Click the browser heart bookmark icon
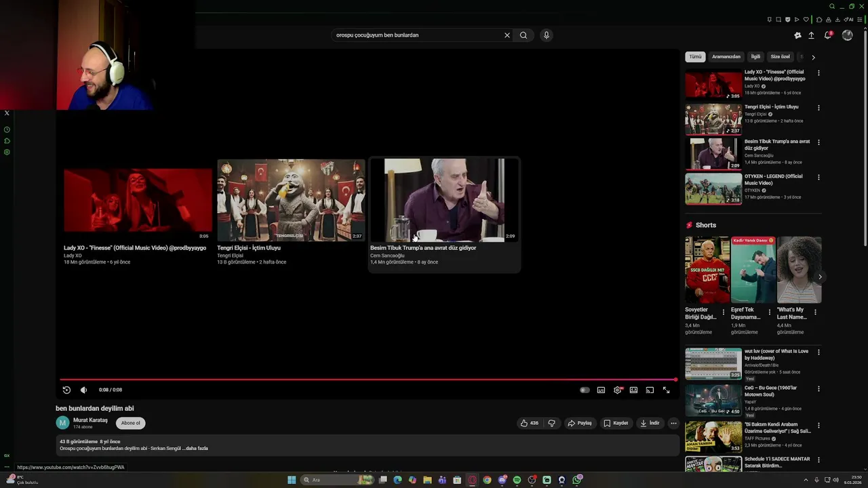 (806, 20)
